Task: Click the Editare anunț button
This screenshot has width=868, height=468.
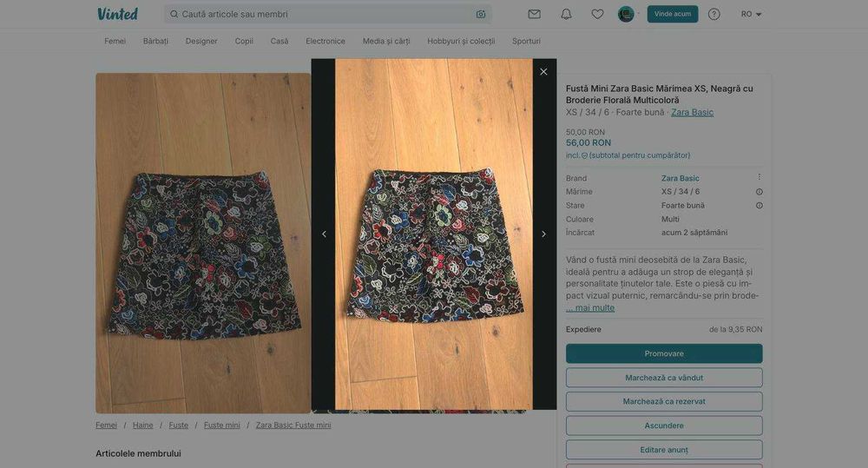Action: (664, 450)
